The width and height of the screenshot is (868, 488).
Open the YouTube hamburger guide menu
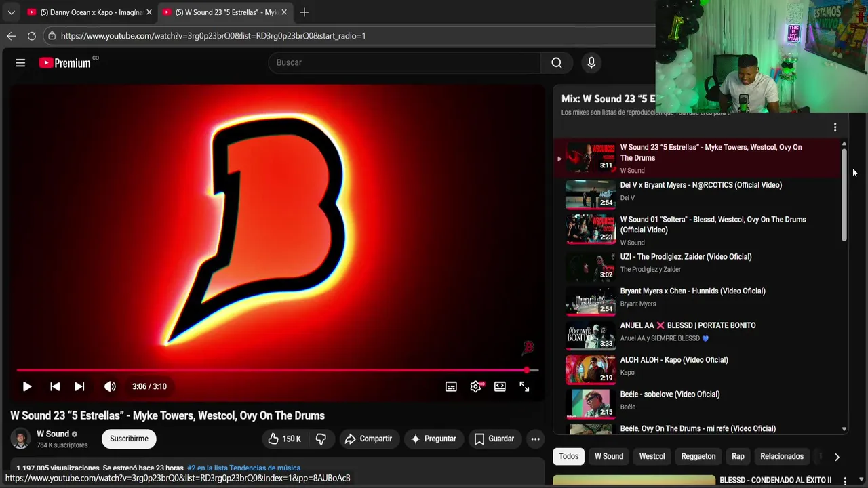tap(20, 62)
